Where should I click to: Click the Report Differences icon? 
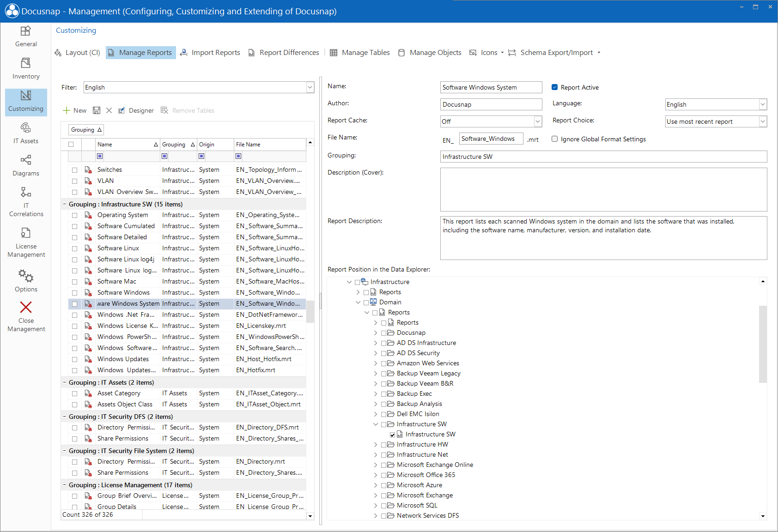tap(251, 53)
